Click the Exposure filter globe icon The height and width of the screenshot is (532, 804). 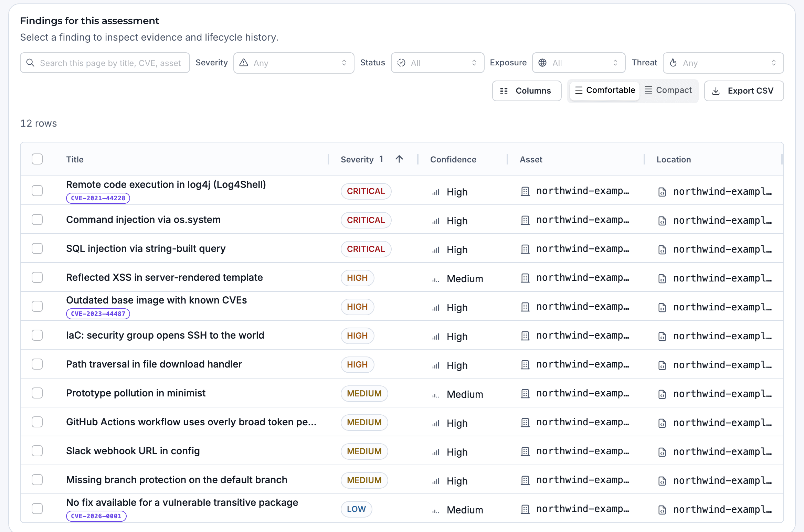point(542,63)
